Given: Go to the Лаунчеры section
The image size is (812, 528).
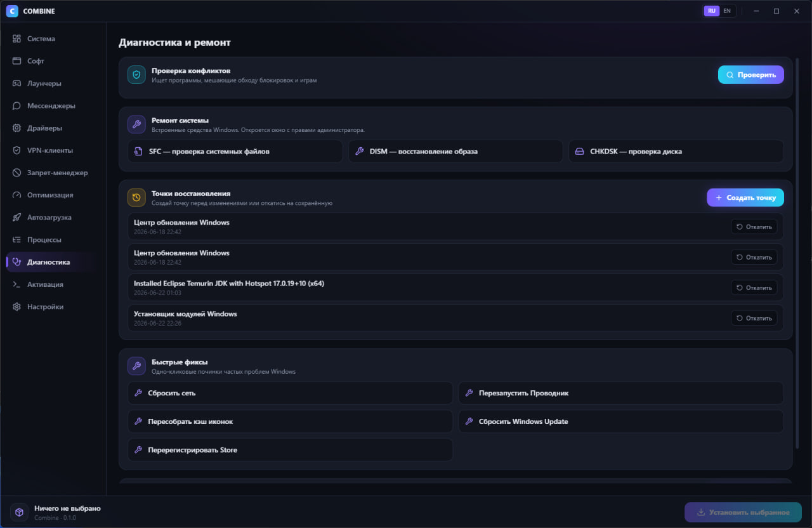Looking at the screenshot, I should point(53,83).
